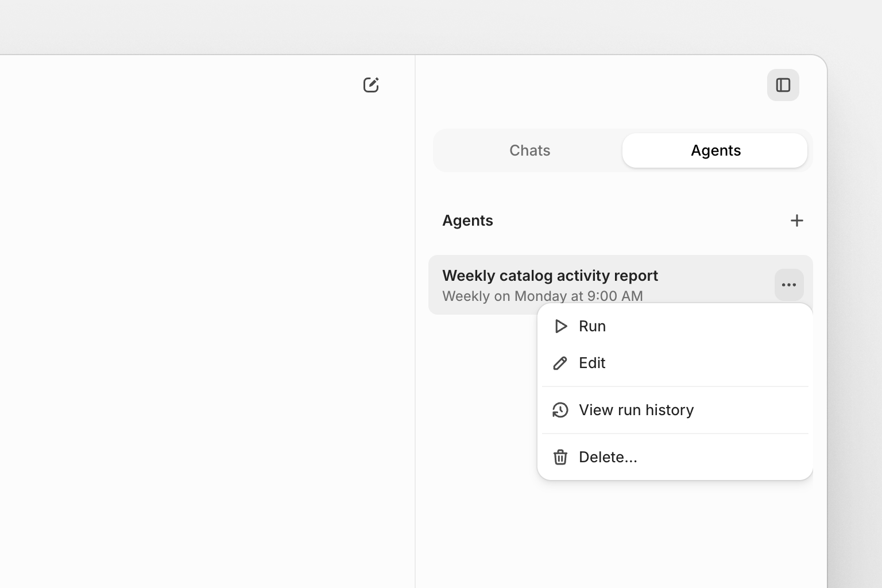Click the empty main chat area
Screen dimensions: 882x588
[207, 322]
